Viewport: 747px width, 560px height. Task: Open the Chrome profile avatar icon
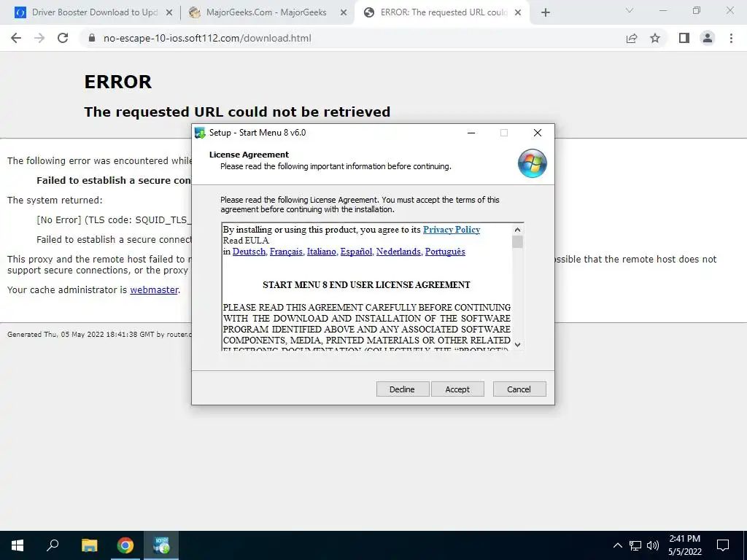708,38
